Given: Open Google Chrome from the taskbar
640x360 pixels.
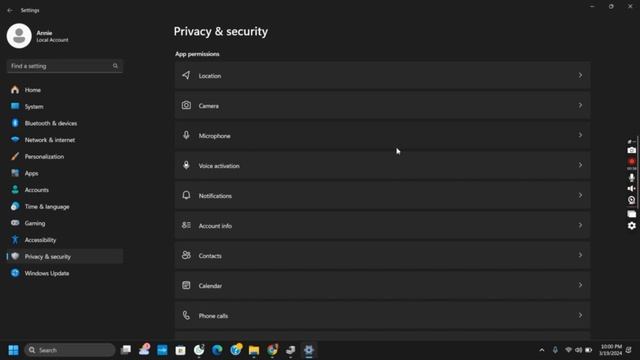Looking at the screenshot, I should click(x=272, y=350).
